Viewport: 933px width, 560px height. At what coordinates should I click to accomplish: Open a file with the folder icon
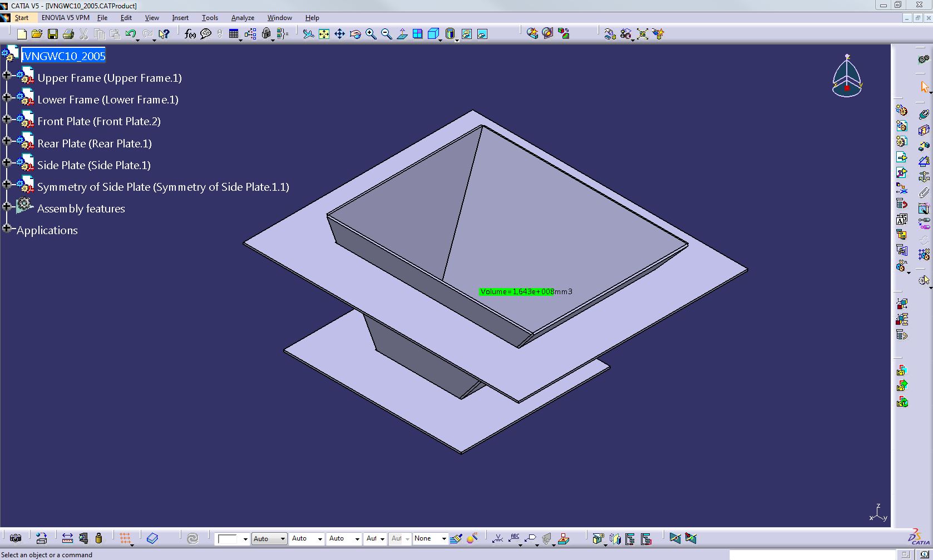pos(37,34)
